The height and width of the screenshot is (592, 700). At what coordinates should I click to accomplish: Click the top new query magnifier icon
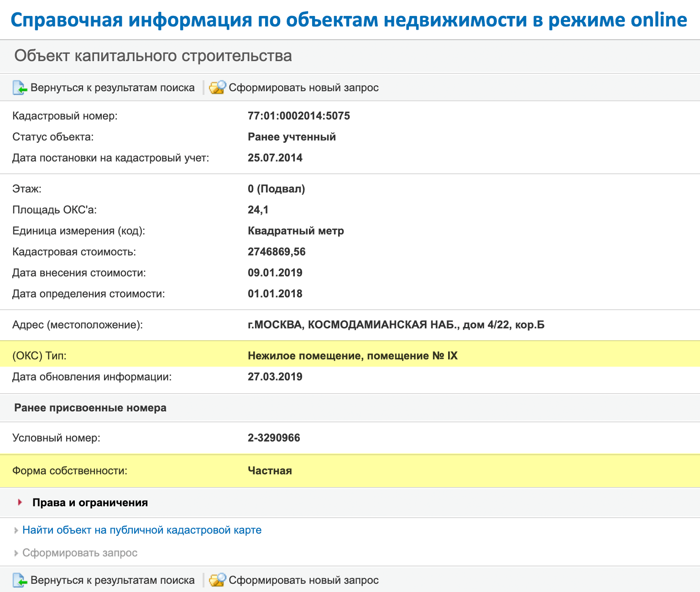coord(217,88)
